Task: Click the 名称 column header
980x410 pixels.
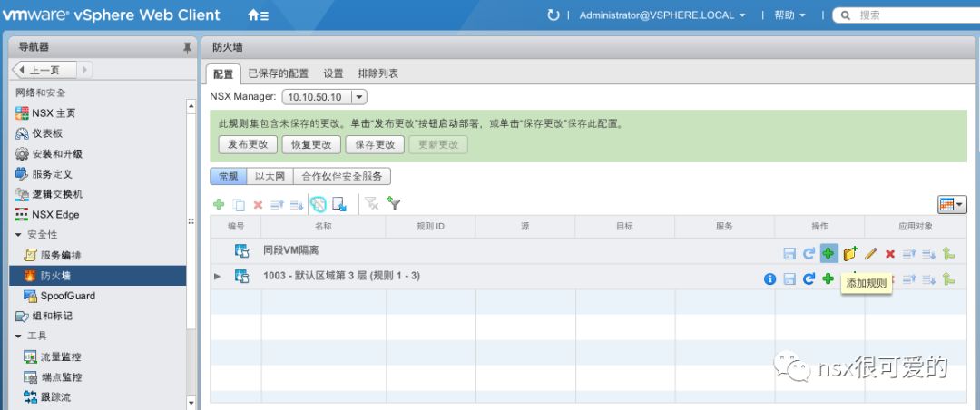Action: pos(323,226)
